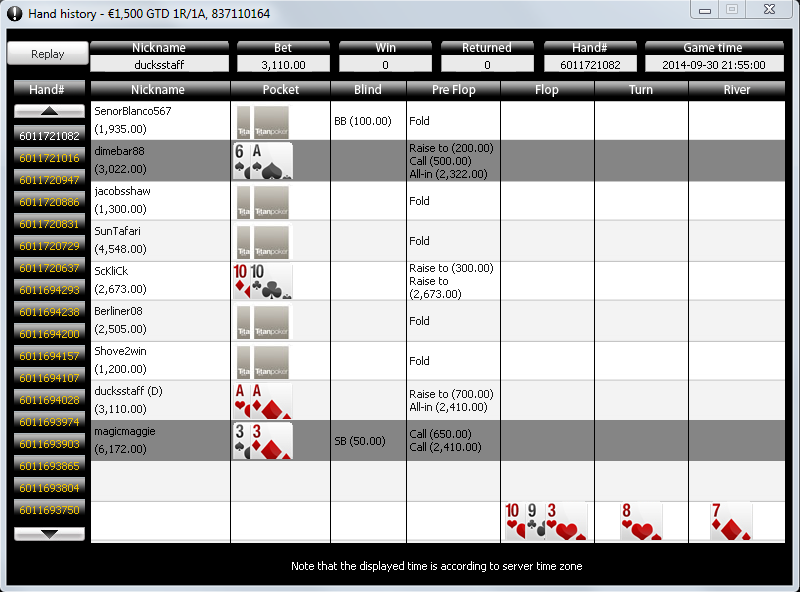Click Berliner08's face-down pocket cards

click(263, 321)
